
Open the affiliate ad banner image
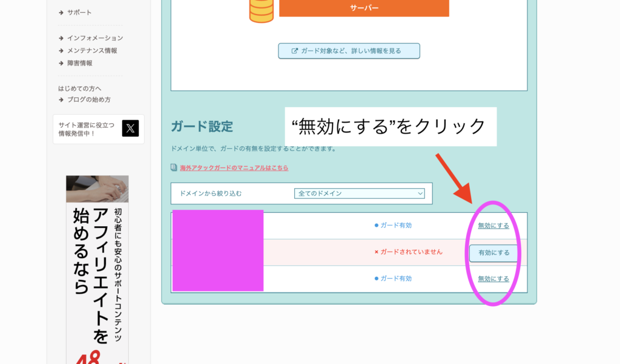click(97, 269)
